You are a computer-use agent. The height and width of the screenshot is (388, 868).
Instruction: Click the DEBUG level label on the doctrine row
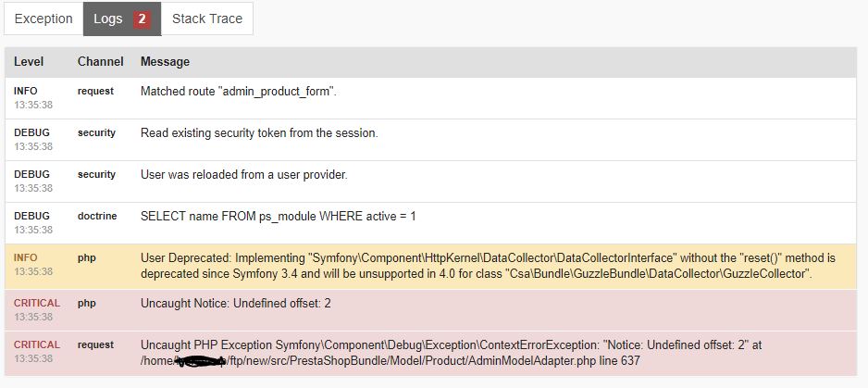[x=31, y=216]
